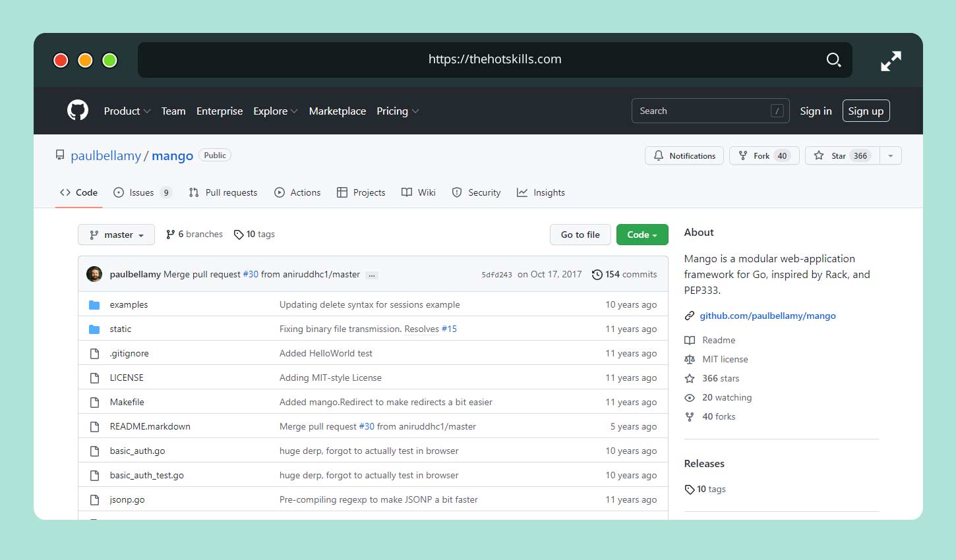The image size is (956, 560).
Task: Click the repository book icon beside paulbellamy
Action: (60, 155)
